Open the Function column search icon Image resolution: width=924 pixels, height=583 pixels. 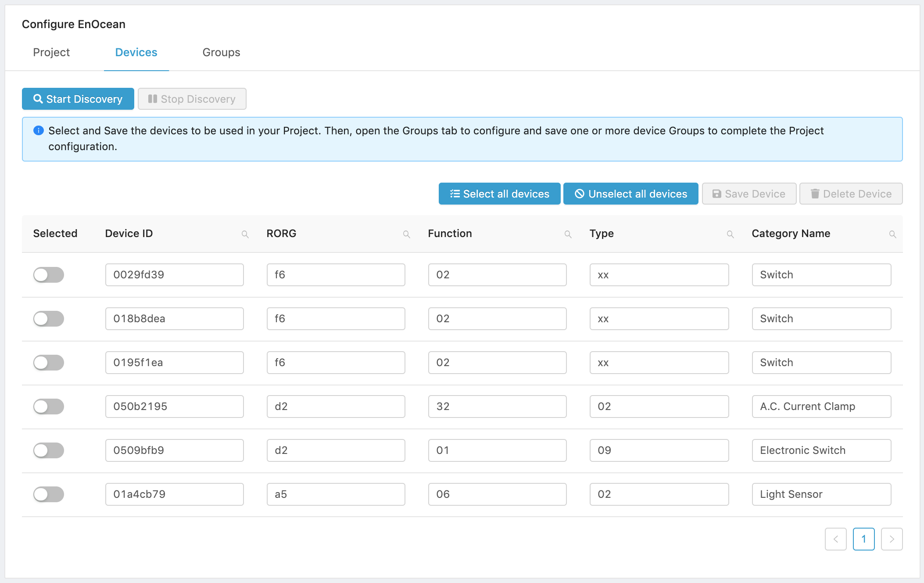[x=568, y=234]
